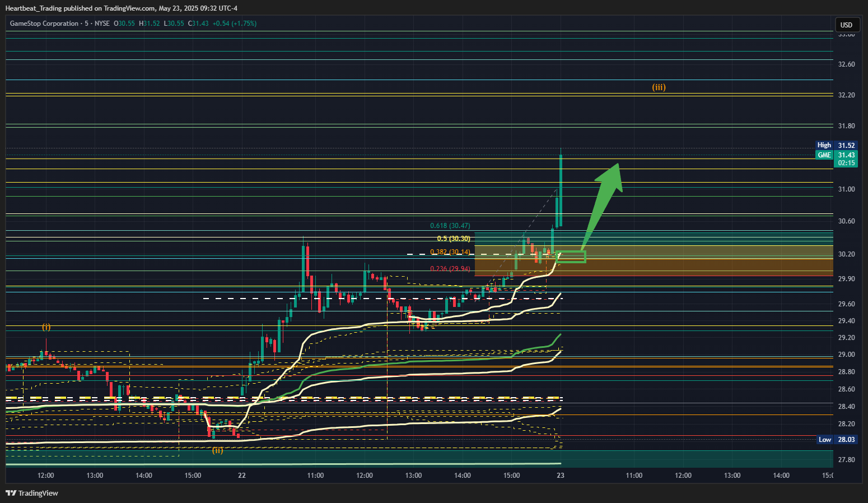This screenshot has width=868, height=503.
Task: Click the date label 23 on time axis
Action: pyautogui.click(x=561, y=476)
